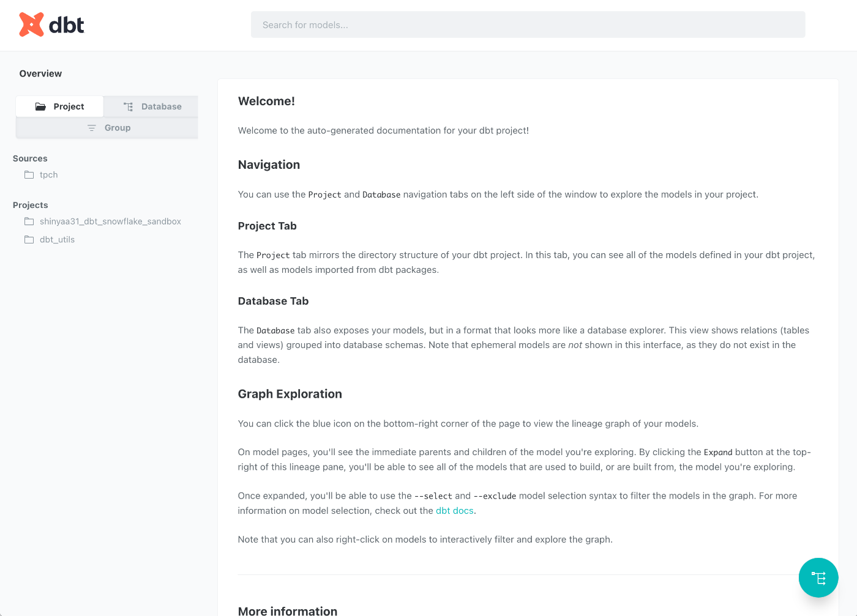
Task: Click the filter-lines icon on Group tab
Action: click(x=92, y=128)
